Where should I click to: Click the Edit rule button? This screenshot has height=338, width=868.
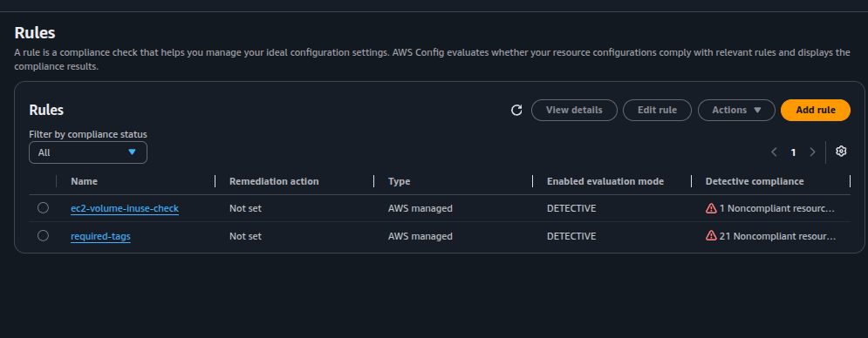[x=657, y=110]
